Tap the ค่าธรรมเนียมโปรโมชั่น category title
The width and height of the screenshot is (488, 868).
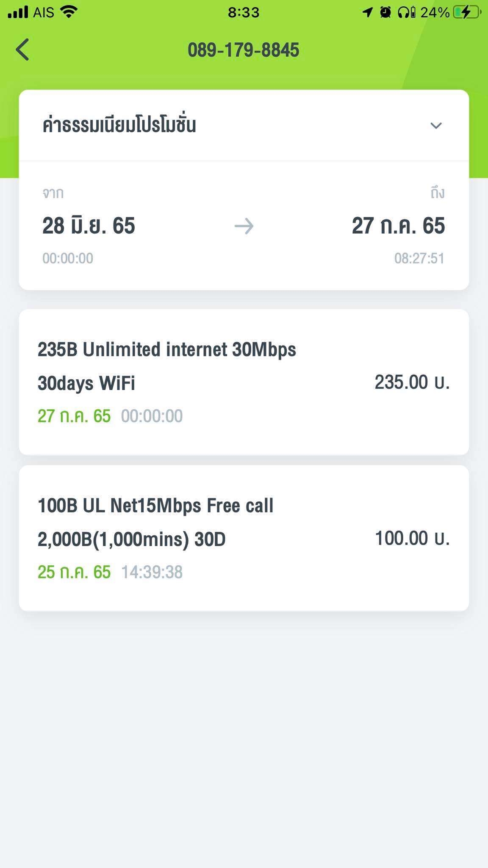[119, 125]
